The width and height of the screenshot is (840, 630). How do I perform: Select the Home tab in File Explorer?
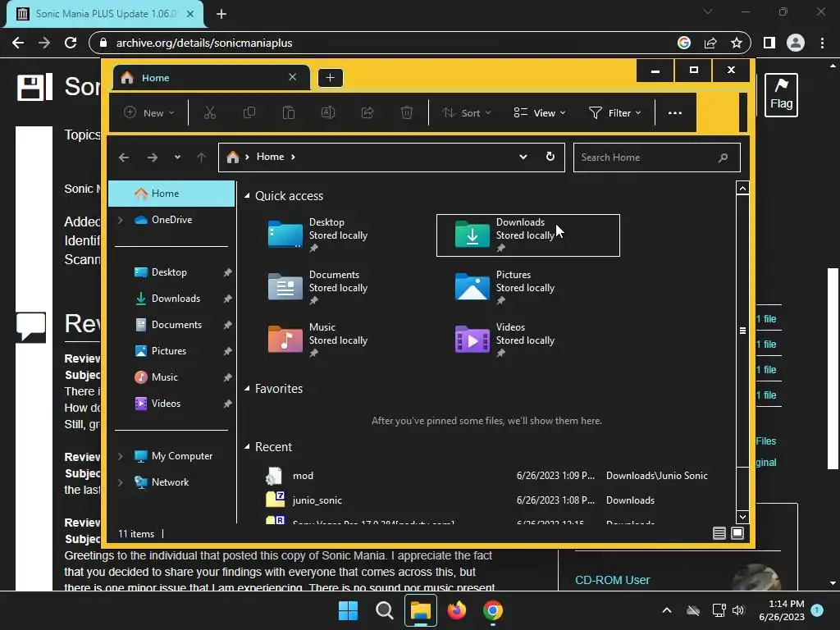tap(212, 78)
